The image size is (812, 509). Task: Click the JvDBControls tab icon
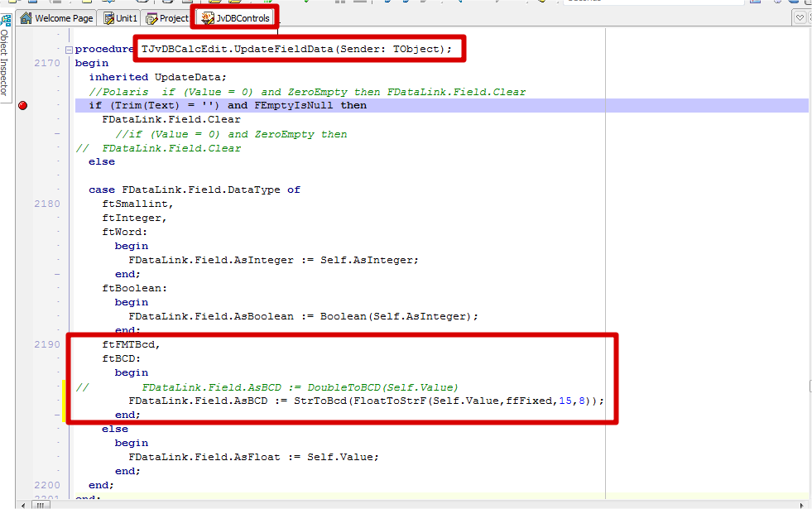[206, 18]
